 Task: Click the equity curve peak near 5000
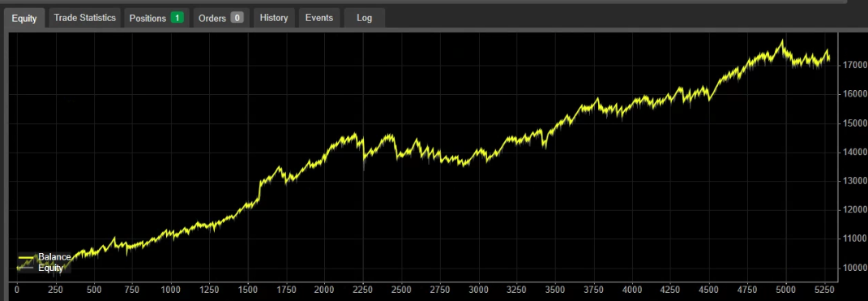click(x=782, y=41)
